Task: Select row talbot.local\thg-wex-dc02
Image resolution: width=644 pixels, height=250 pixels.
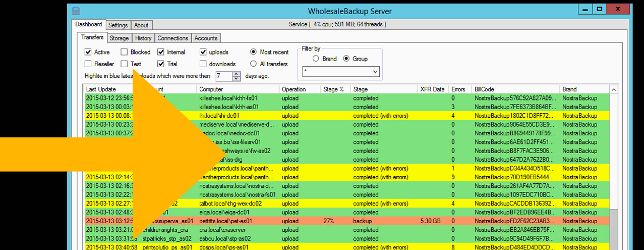Action: pos(346,204)
